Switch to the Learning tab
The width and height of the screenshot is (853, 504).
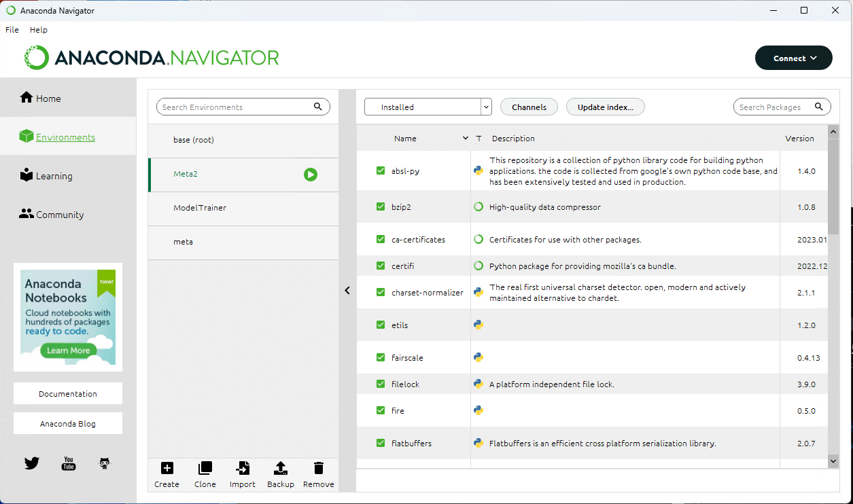[x=68, y=176]
